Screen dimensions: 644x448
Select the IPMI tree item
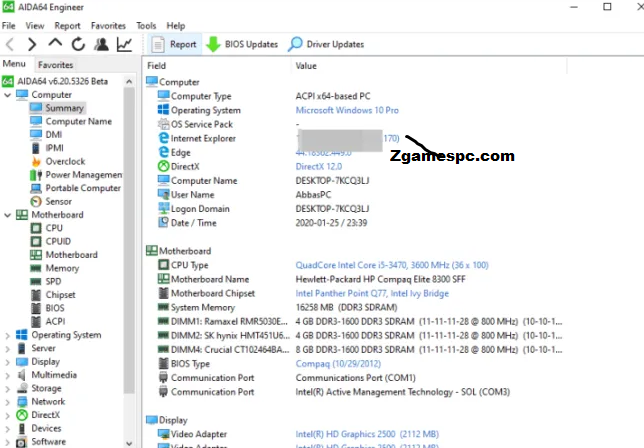click(x=47, y=148)
